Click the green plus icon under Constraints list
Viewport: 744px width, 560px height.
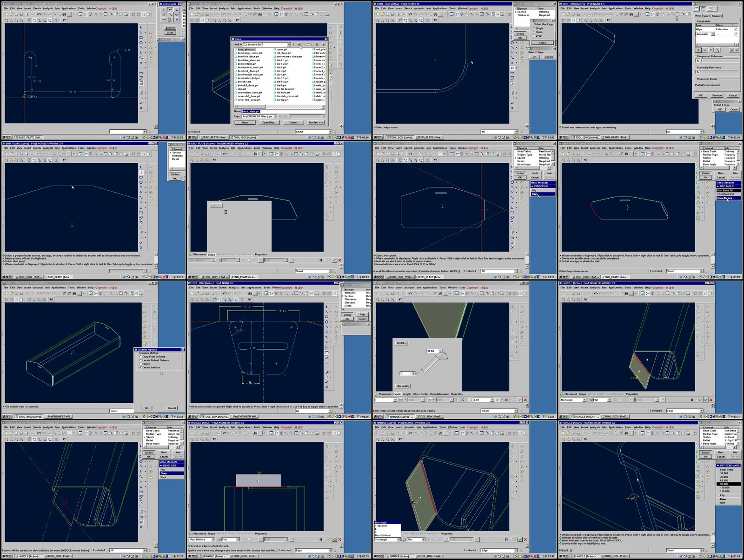pos(698,50)
